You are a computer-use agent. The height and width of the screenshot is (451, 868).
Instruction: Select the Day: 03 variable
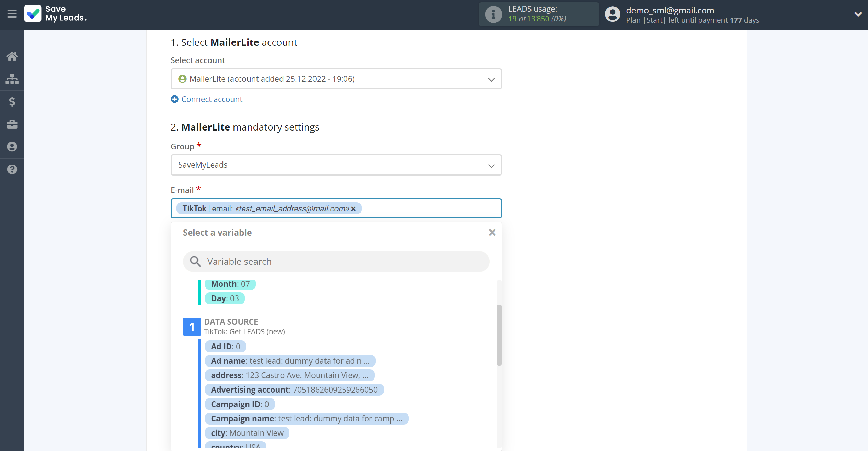coord(225,298)
